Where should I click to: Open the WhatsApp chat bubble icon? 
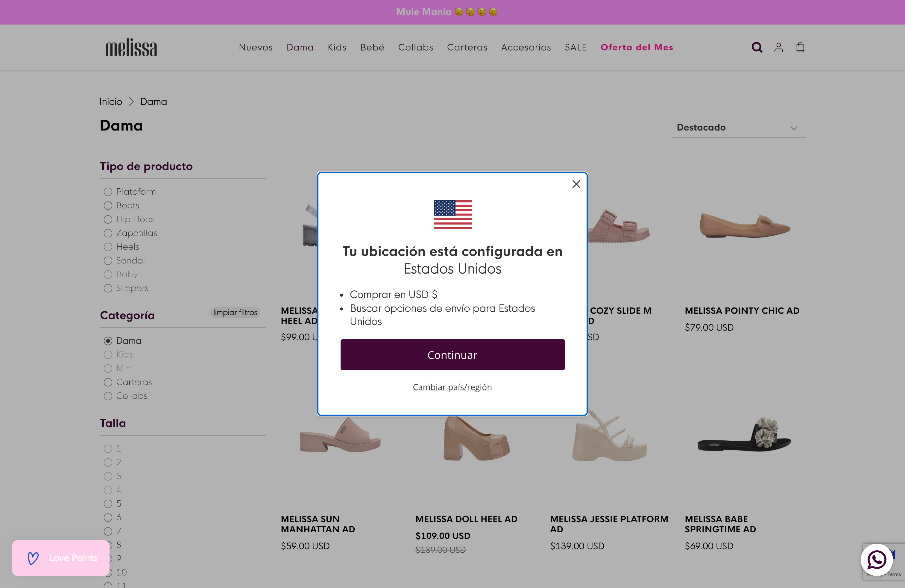pyautogui.click(x=877, y=560)
